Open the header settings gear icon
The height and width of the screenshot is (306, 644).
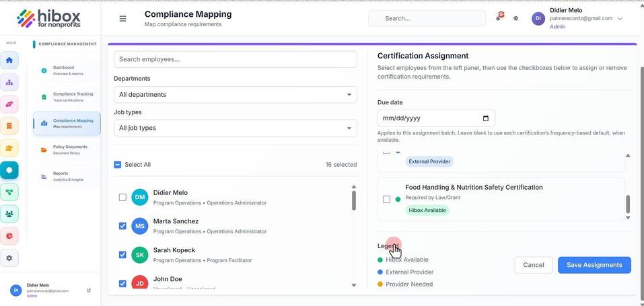point(516,18)
